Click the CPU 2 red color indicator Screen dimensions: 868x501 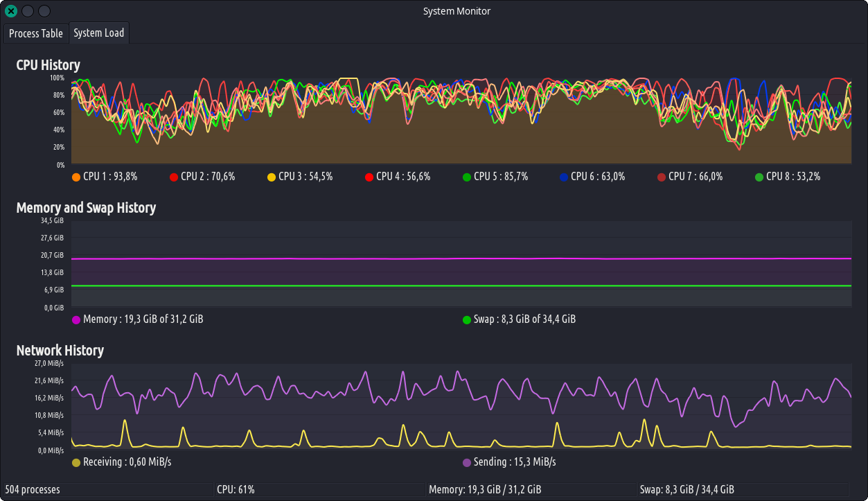174,177
